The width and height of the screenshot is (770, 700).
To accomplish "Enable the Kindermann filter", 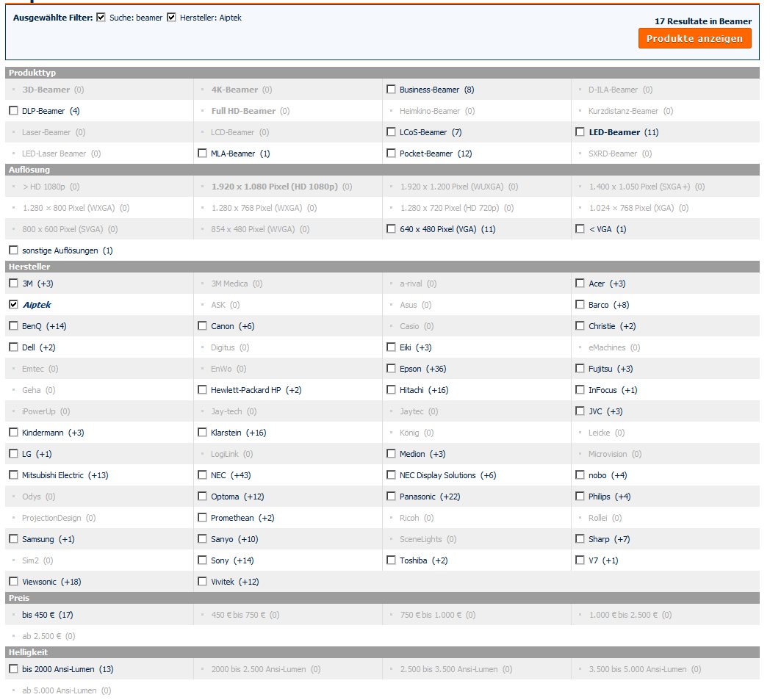I will click(13, 433).
